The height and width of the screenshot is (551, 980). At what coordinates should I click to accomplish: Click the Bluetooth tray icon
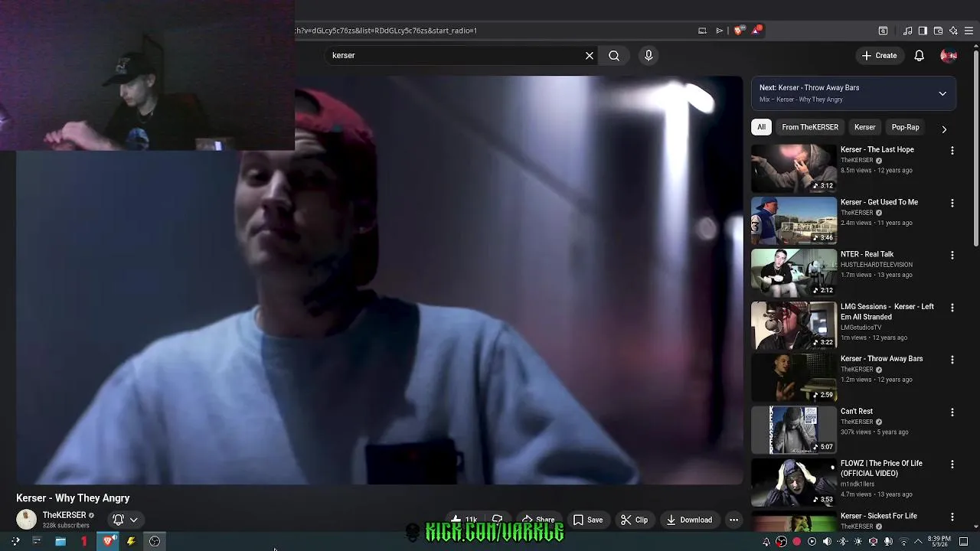(x=842, y=541)
